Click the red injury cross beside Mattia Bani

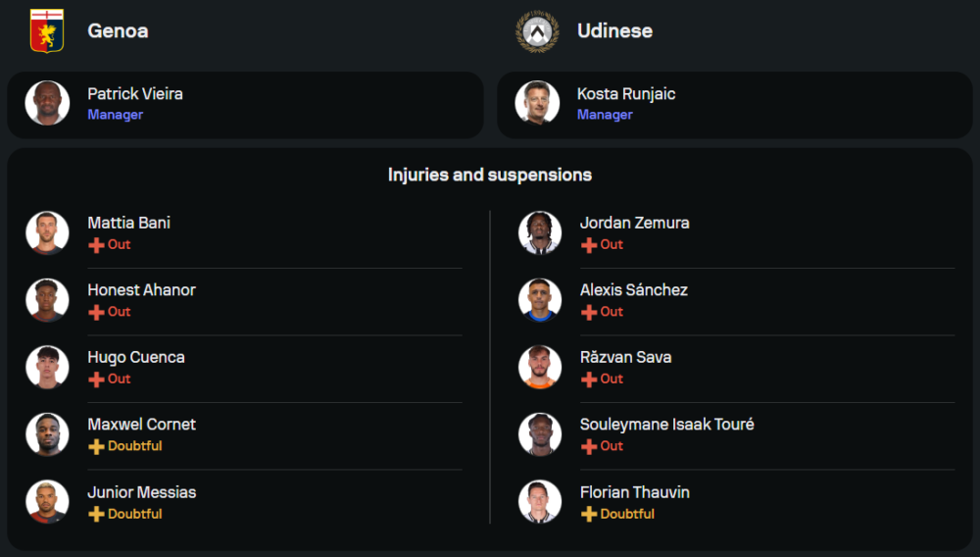96,245
